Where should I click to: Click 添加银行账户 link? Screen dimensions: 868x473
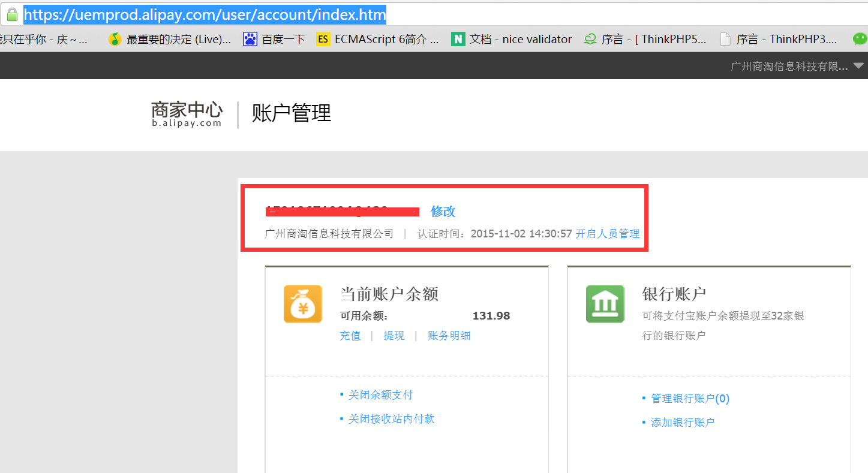point(683,423)
